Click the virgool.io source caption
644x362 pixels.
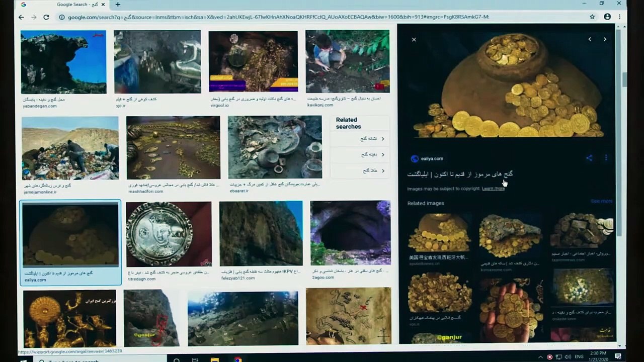coord(220,106)
